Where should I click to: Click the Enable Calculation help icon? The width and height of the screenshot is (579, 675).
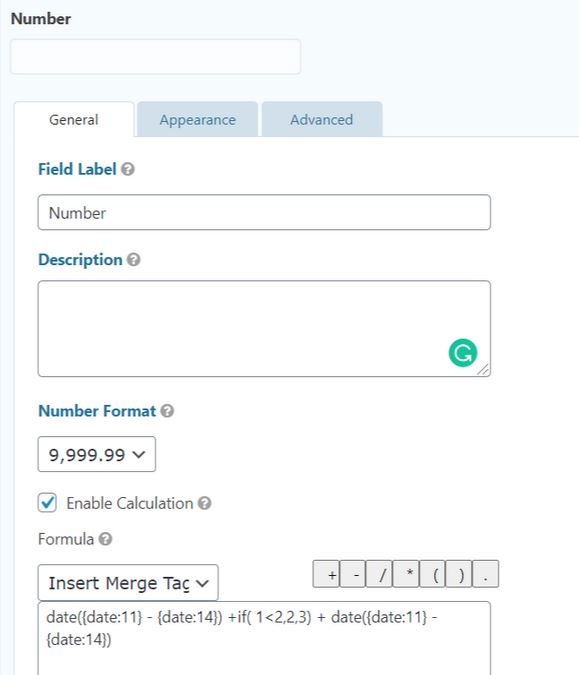point(204,503)
